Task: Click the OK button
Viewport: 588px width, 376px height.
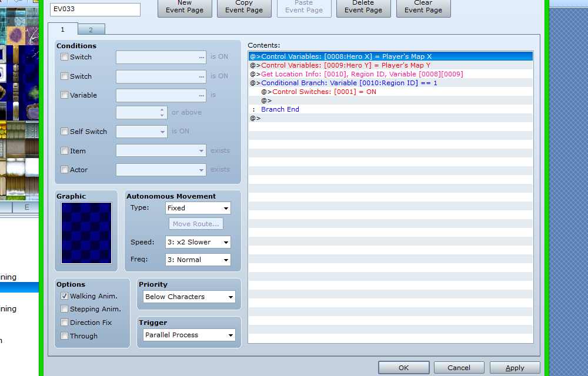Action: tap(403, 368)
